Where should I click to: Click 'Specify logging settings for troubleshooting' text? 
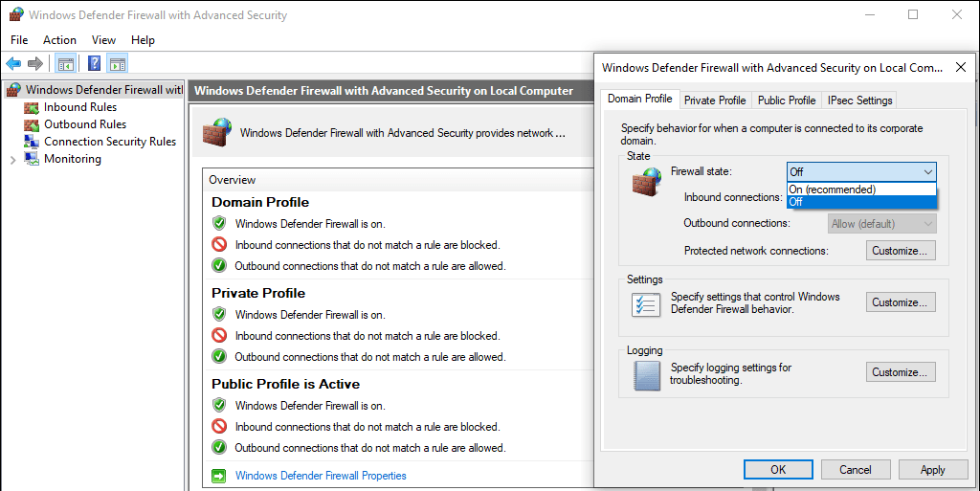730,373
